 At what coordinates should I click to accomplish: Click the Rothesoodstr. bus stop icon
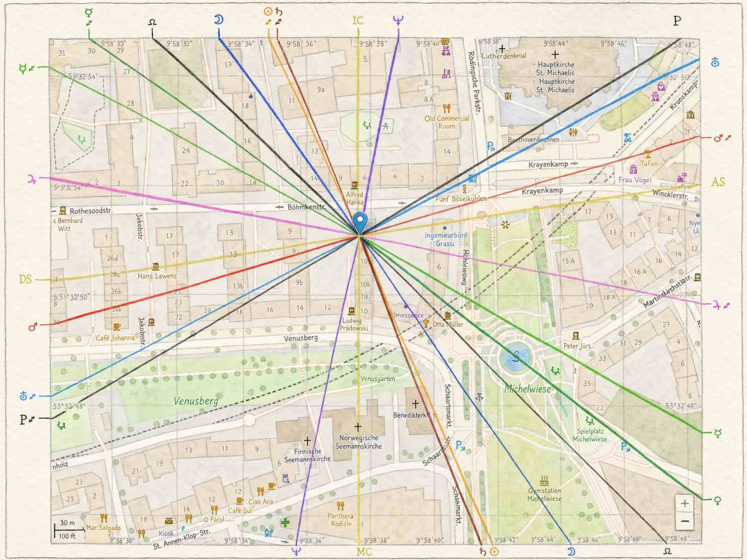tap(63, 210)
